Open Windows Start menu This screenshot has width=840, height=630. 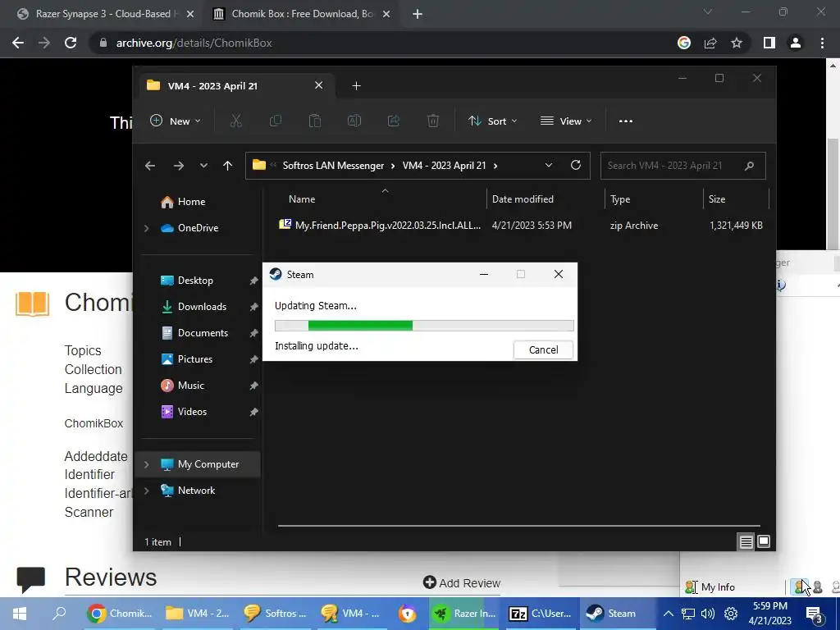[x=20, y=614]
